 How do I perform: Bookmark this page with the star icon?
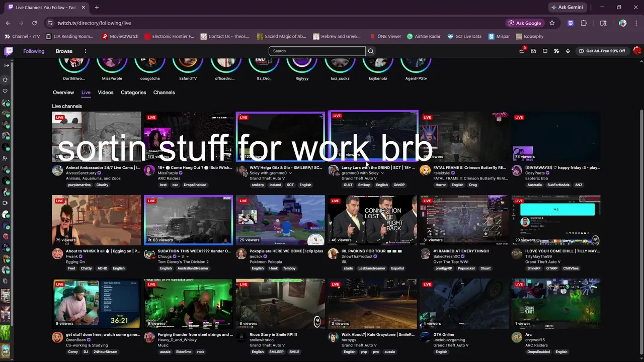552,23
